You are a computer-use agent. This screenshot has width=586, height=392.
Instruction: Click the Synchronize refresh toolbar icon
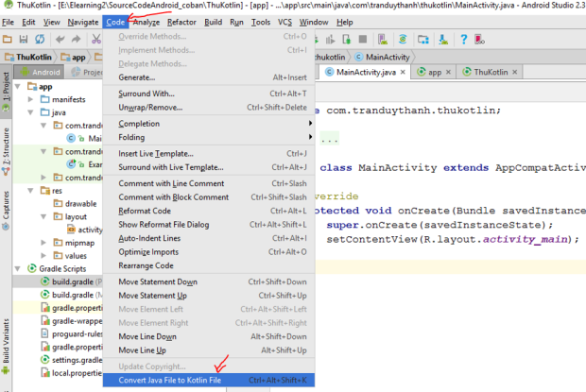click(40, 39)
